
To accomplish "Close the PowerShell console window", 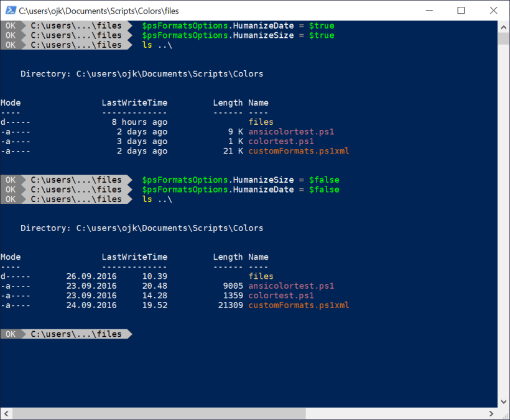I will [493, 10].
